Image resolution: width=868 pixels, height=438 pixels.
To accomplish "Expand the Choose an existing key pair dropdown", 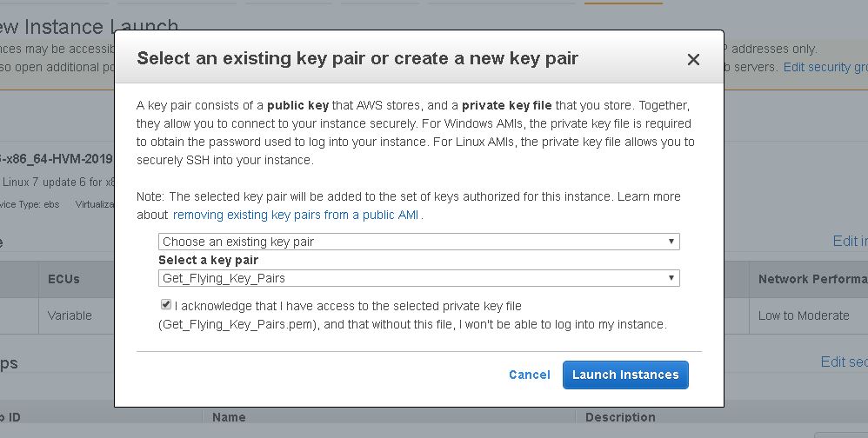I will click(418, 242).
